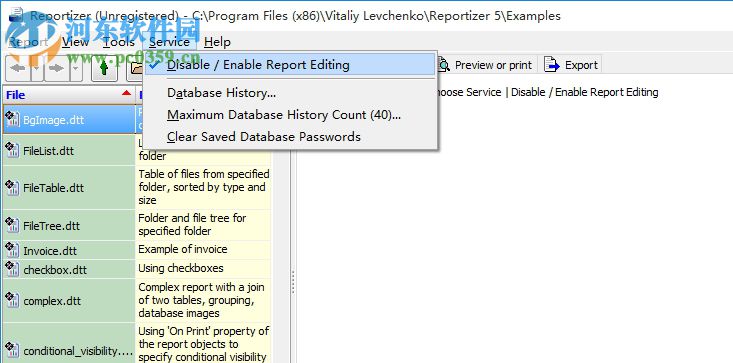Close the Service menu from menu bar
733x363 pixels.
pos(169,42)
